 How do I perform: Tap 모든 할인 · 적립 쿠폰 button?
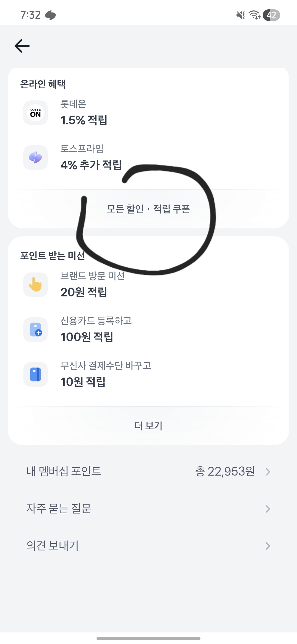tap(148, 209)
